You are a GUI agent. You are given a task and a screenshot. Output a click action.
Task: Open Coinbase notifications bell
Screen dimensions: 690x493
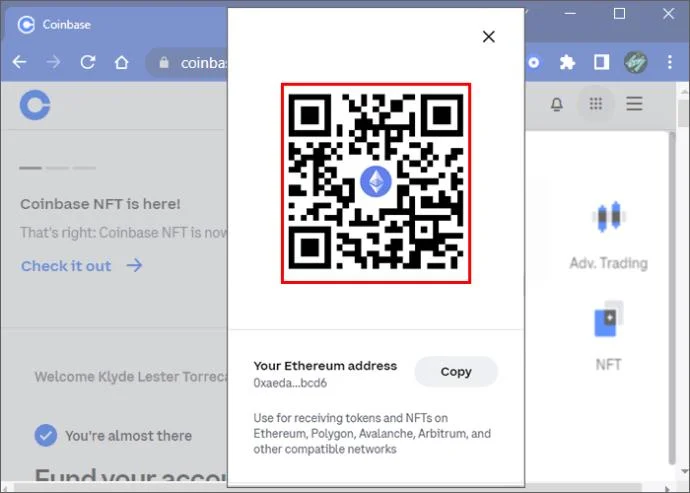coord(557,104)
